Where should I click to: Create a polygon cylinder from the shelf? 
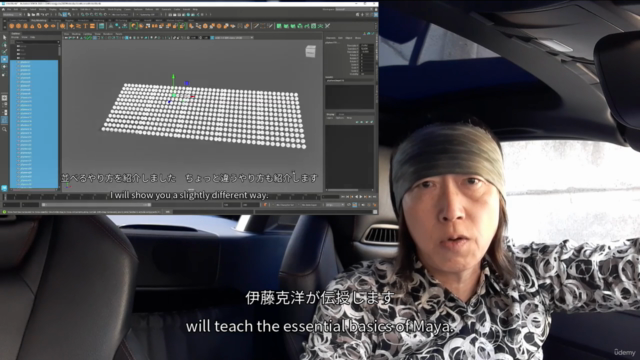click(x=25, y=26)
